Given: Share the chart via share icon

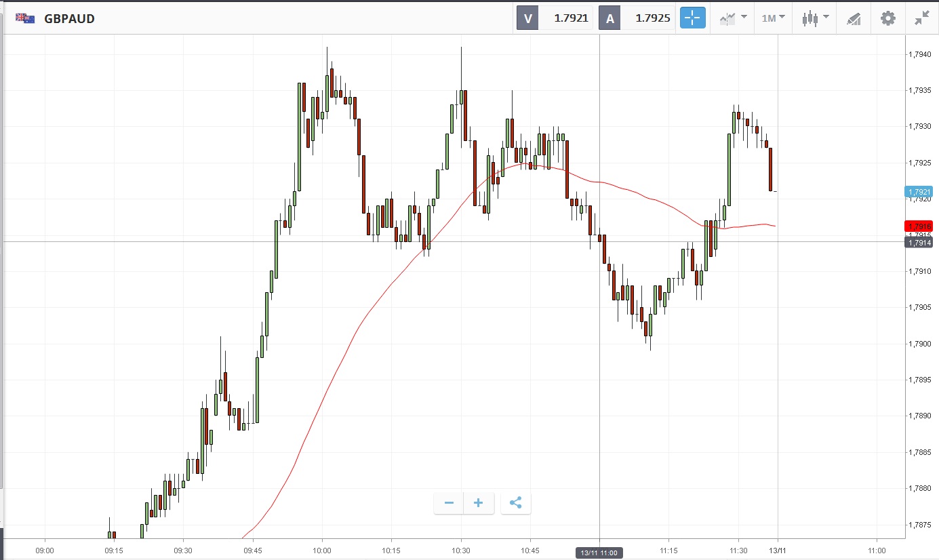Looking at the screenshot, I should tap(515, 503).
